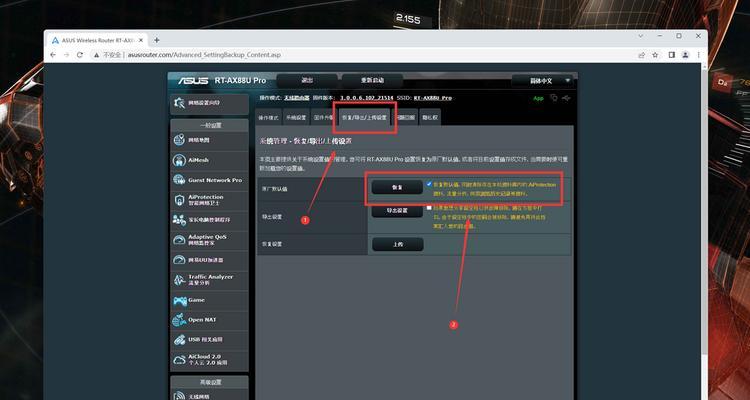Click the 高级设置 section header
Screen dimensions: 750x400
pos(210,382)
